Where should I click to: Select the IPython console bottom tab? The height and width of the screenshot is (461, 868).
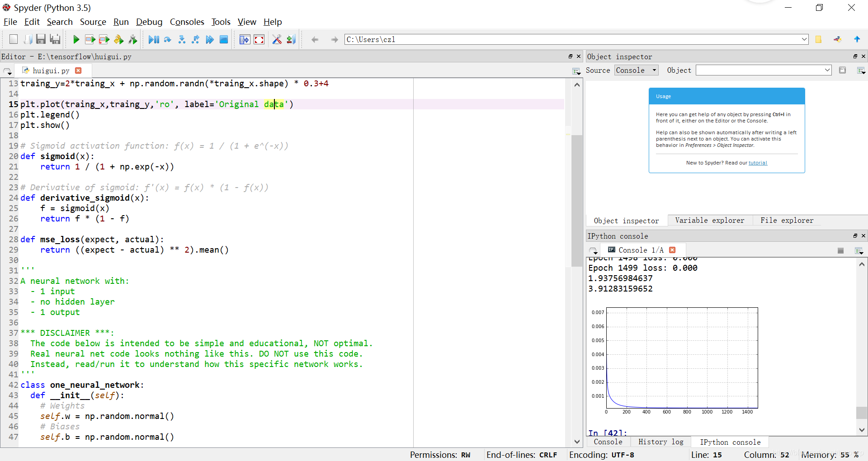730,442
